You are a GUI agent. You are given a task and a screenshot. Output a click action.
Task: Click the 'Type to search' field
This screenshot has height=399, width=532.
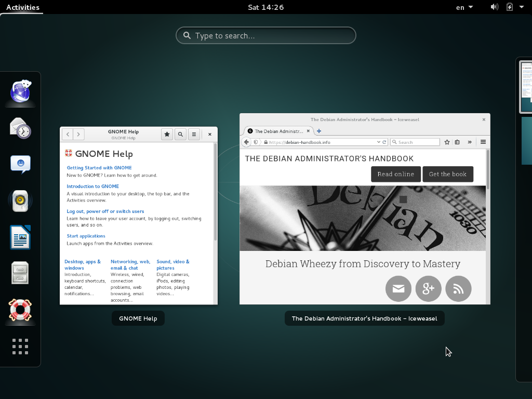(266, 36)
